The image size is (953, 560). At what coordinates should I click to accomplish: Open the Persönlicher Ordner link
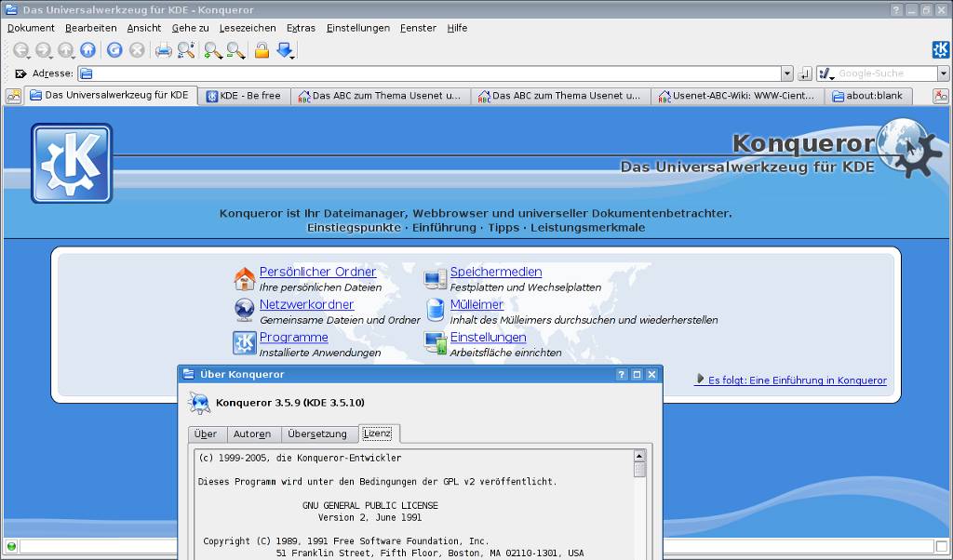(317, 272)
